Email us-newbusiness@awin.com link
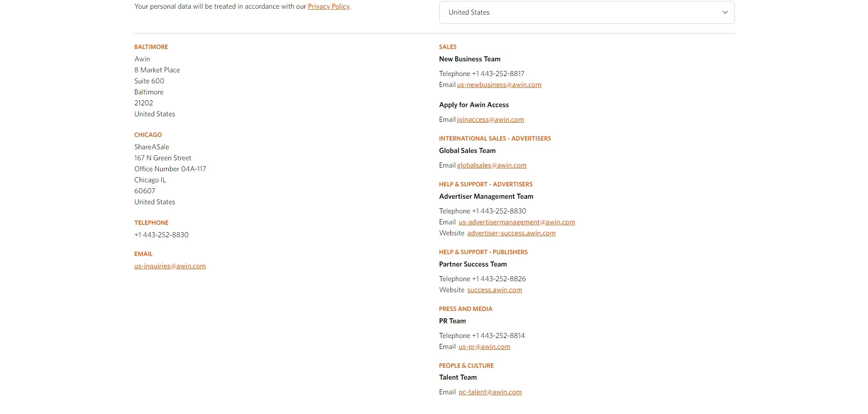Viewport: 868px width, 414px height. click(x=499, y=85)
